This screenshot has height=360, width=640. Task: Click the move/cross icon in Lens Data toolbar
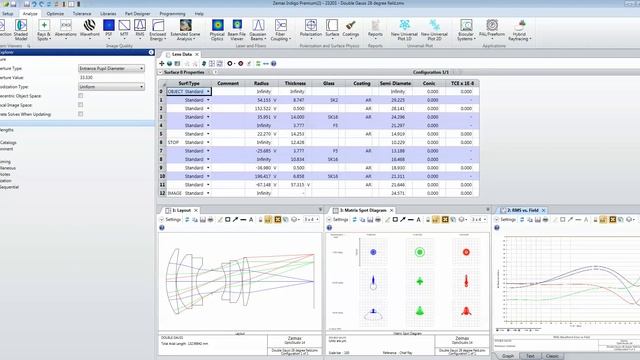pos(162,64)
